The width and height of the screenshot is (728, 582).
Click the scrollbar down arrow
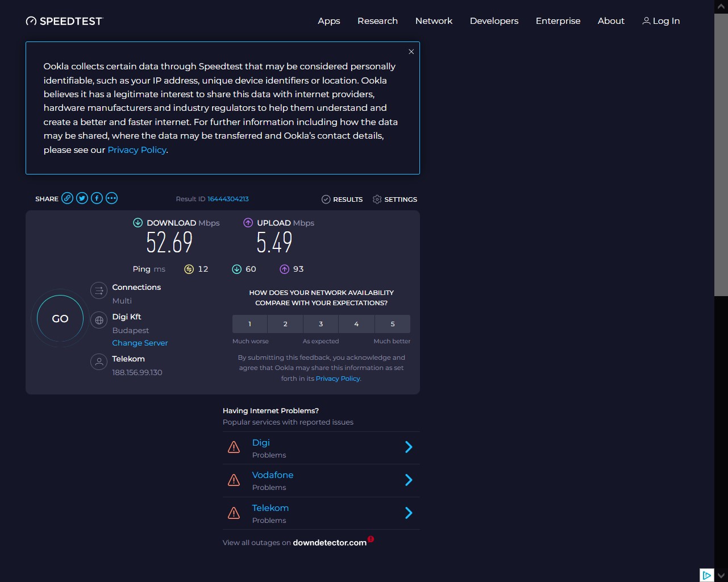tap(721, 575)
